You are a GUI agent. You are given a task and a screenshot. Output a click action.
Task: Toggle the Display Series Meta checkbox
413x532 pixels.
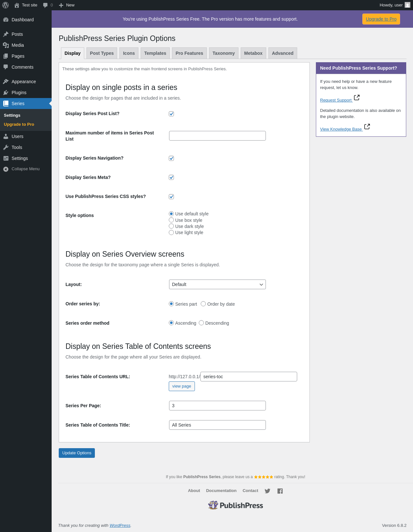click(x=171, y=177)
